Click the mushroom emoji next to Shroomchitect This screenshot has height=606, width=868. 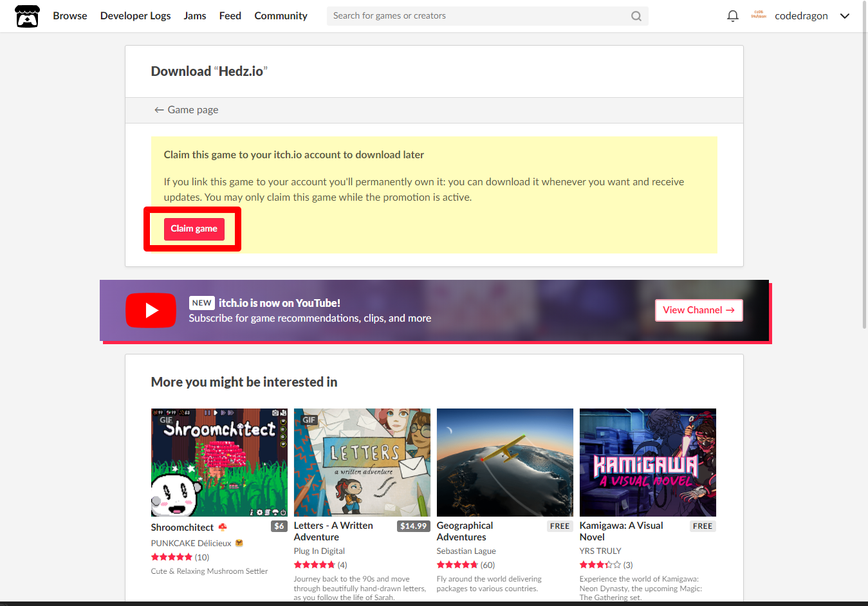223,527
